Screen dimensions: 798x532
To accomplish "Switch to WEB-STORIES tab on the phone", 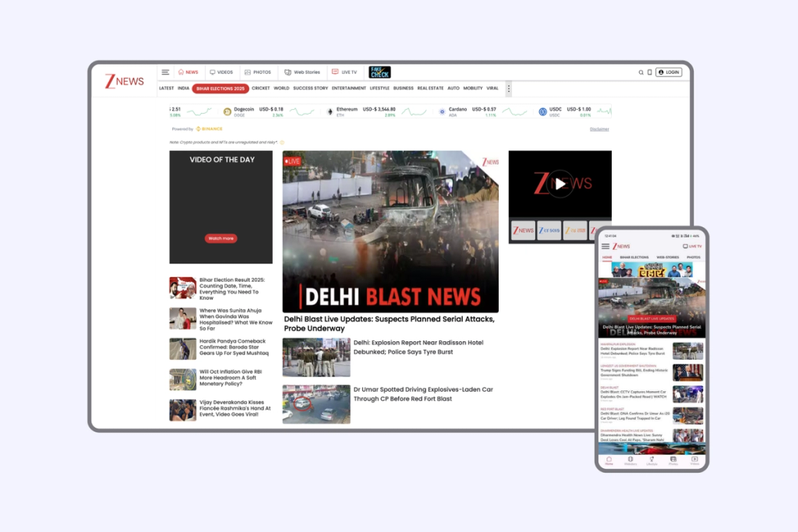I will (668, 257).
